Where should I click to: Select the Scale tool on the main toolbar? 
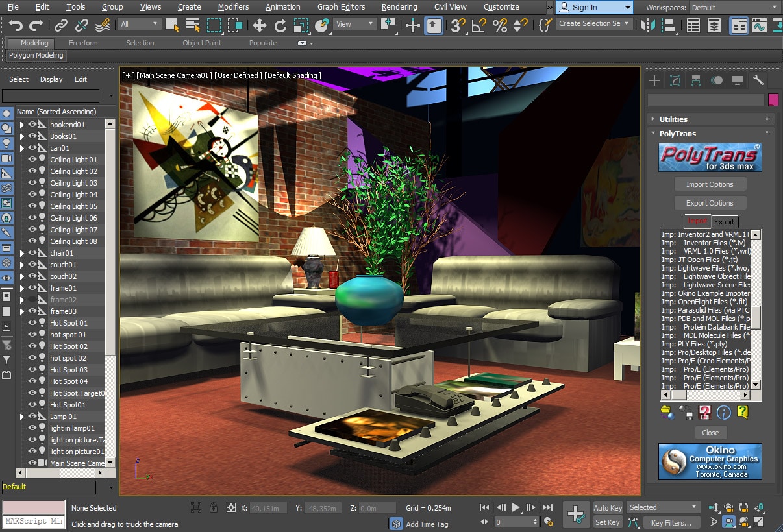tap(301, 26)
